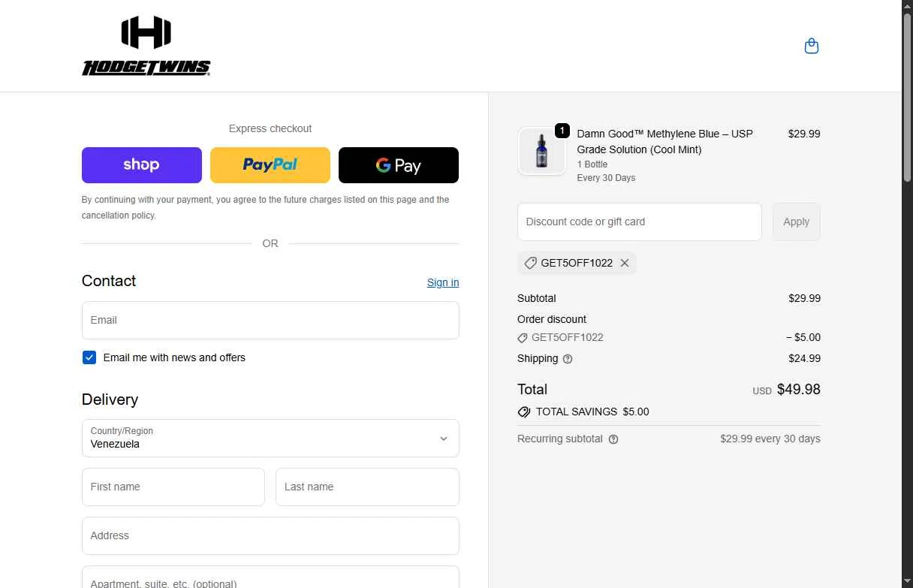This screenshot has width=913, height=588.
Task: Open the Country/Region dropdown
Action: 270,438
